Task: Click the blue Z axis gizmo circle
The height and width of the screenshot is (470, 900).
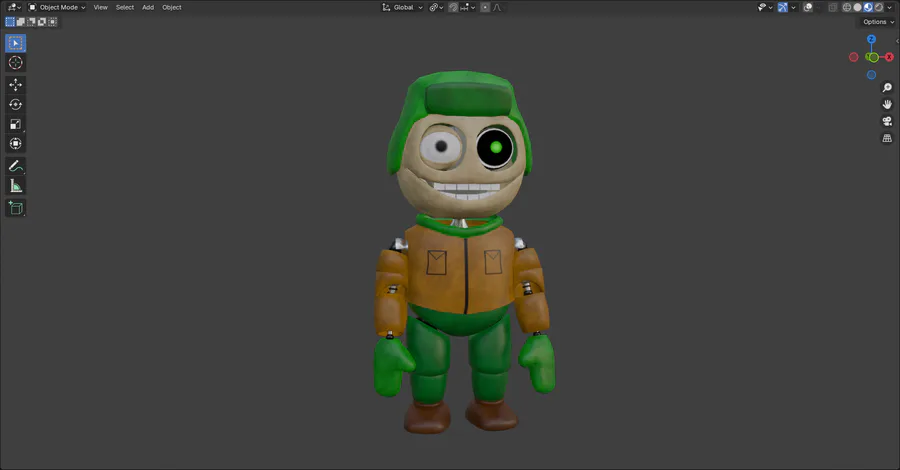Action: pos(871,39)
